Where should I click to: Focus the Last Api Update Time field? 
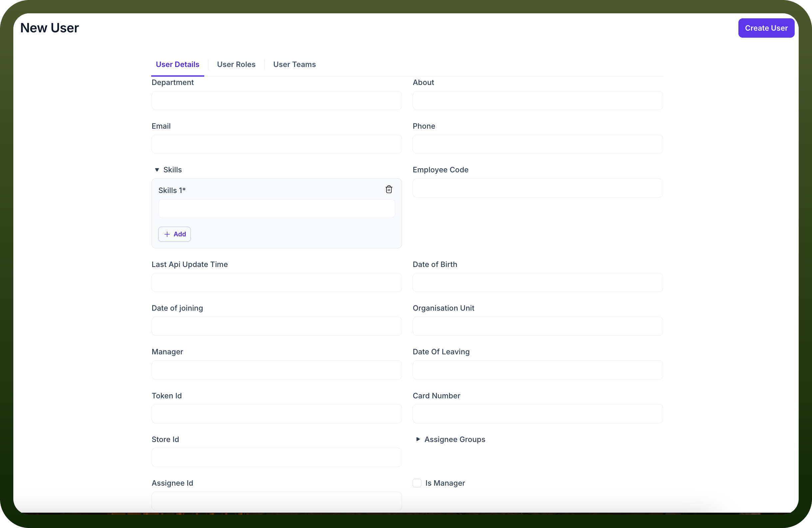(x=277, y=282)
